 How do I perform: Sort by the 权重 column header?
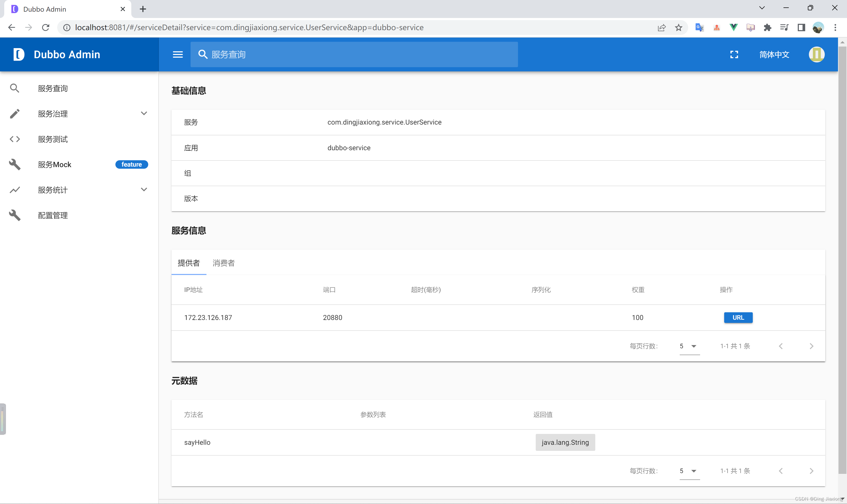coord(638,290)
